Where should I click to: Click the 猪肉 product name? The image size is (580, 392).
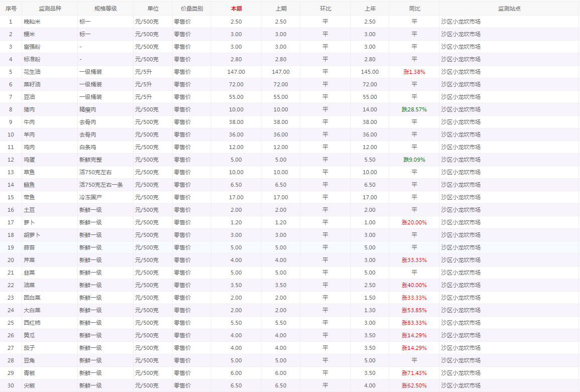tap(29, 109)
